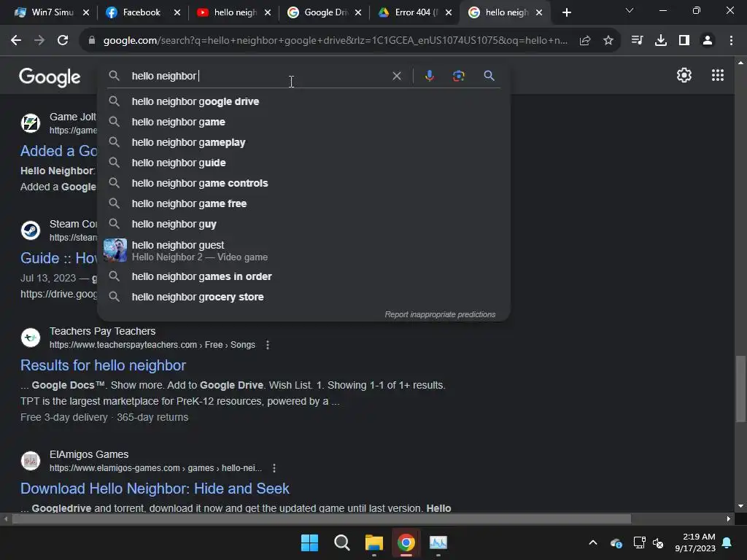Open the Chrome three-dot menu
Viewport: 747px width, 560px height.
pos(731,41)
